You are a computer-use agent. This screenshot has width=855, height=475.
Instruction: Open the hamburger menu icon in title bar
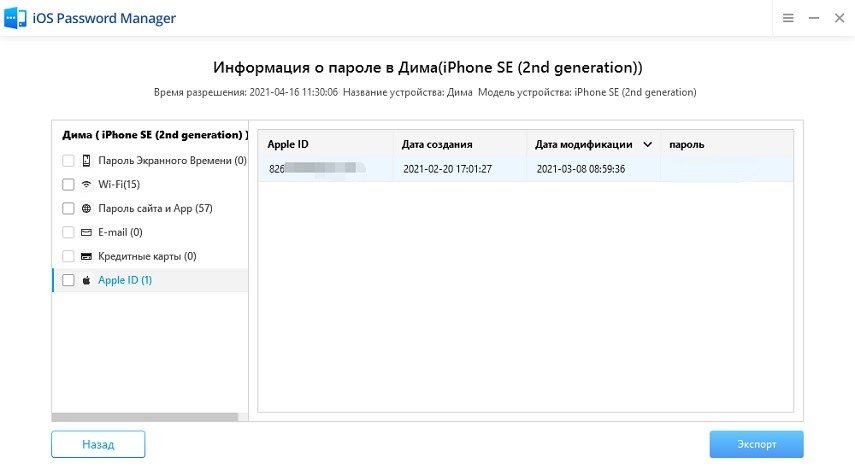(788, 18)
